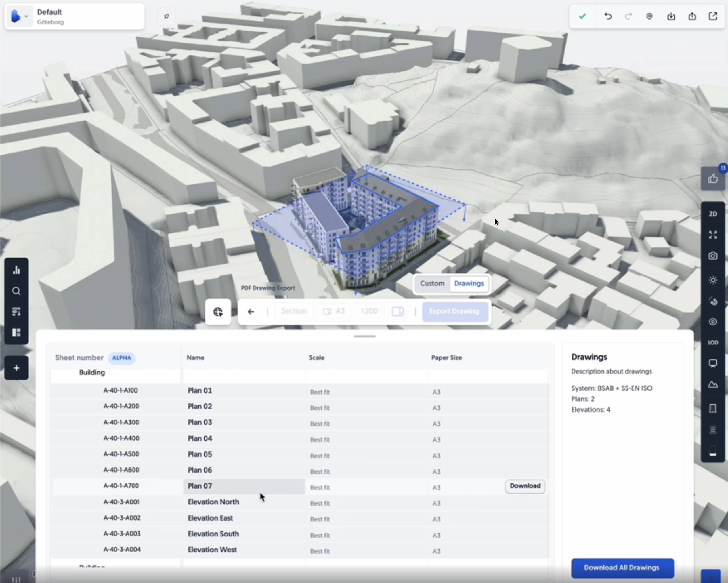
Task: Open the project logo dropdown chevron
Action: point(26,16)
